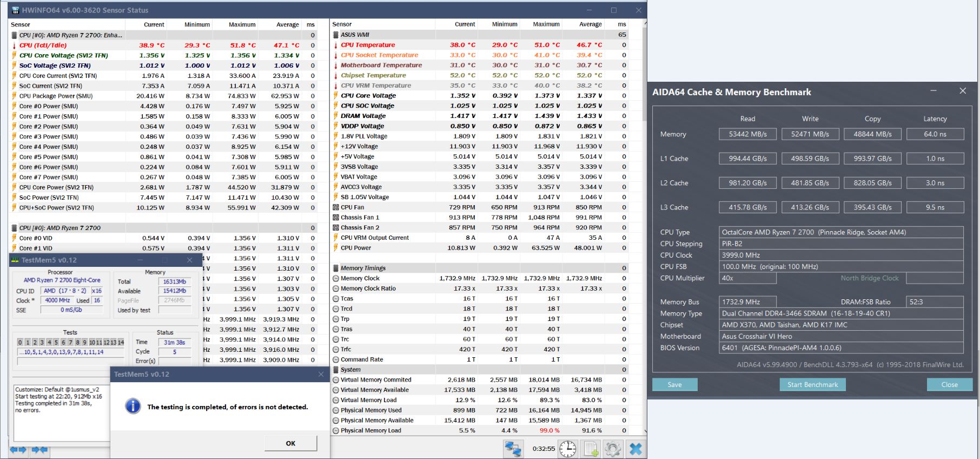Click the outward-pointing blue arrows button

click(x=18, y=450)
